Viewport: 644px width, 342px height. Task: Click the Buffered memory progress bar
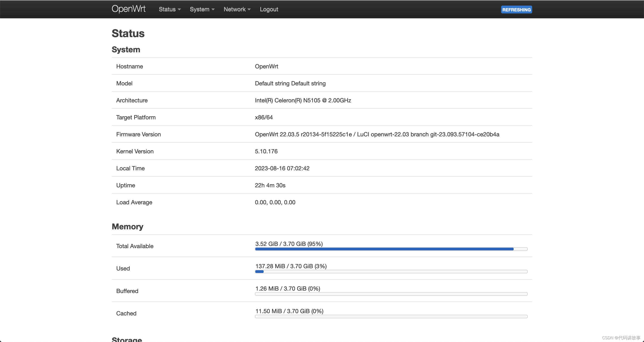coord(391,294)
